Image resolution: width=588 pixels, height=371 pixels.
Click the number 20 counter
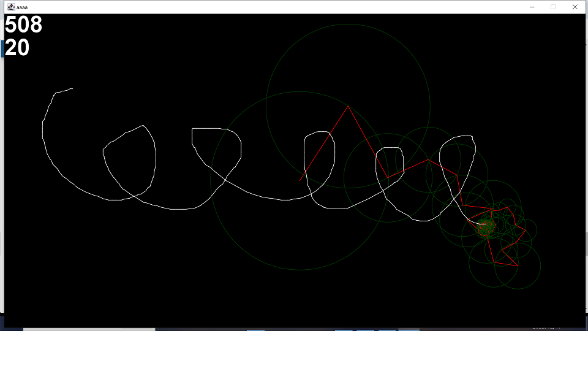coord(17,48)
